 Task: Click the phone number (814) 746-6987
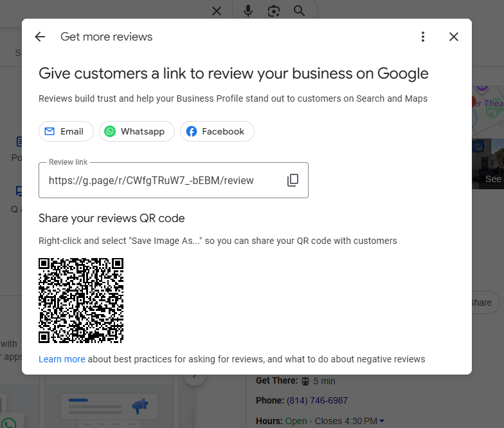(x=317, y=400)
